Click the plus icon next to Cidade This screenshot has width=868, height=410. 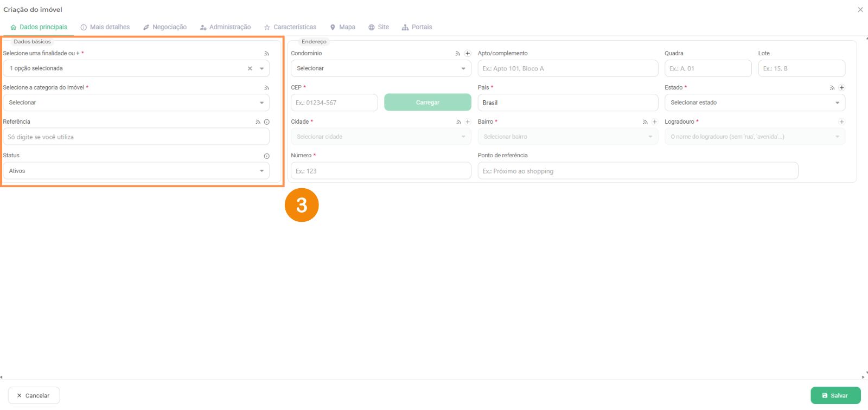point(468,122)
